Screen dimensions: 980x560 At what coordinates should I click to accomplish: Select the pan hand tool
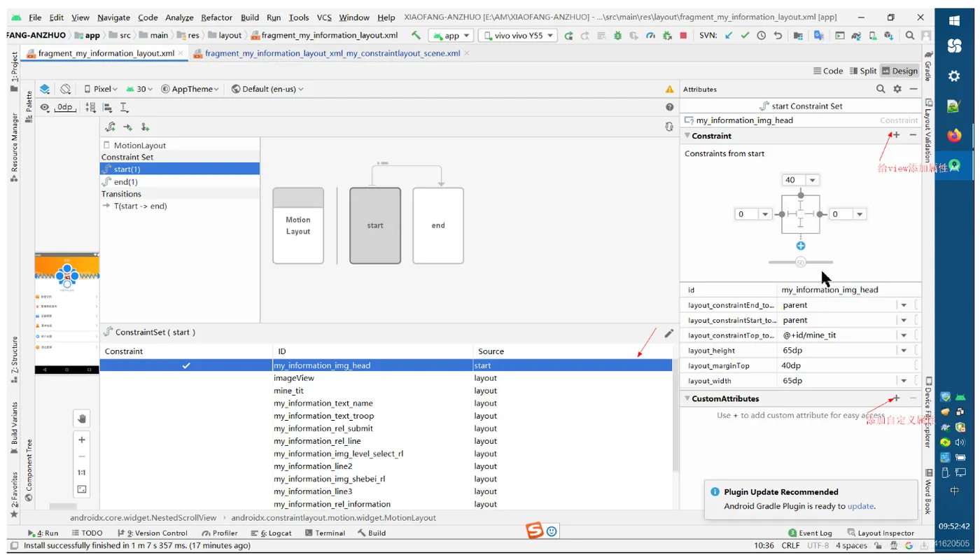point(82,419)
